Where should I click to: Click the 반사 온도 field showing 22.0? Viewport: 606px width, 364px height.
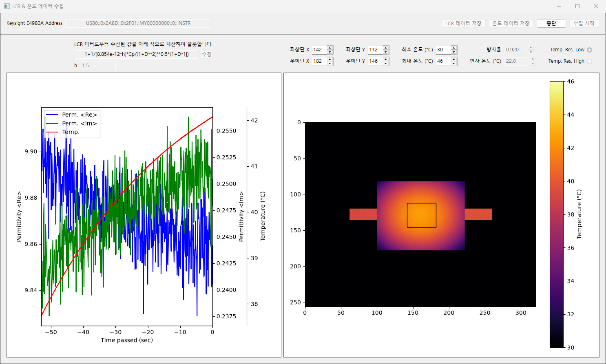click(517, 61)
